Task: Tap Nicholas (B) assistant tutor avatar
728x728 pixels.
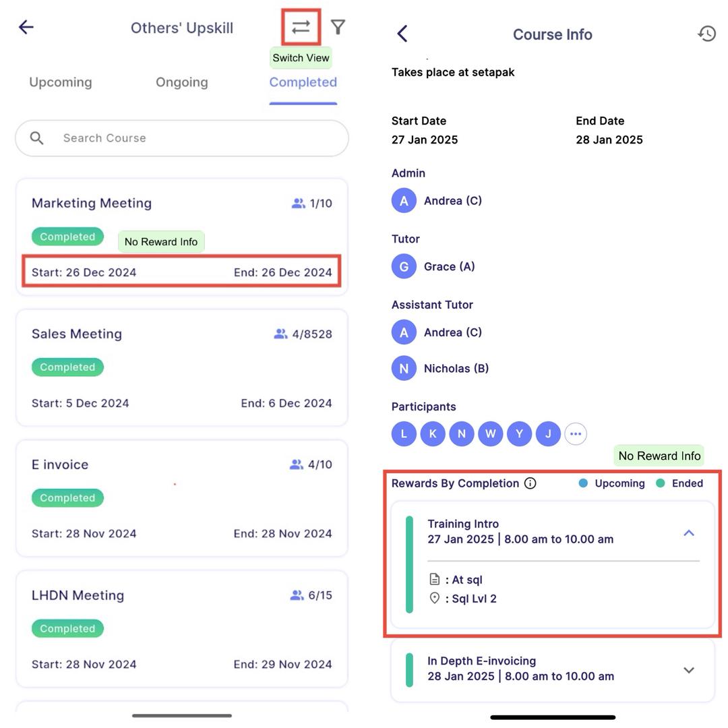Action: 404,369
